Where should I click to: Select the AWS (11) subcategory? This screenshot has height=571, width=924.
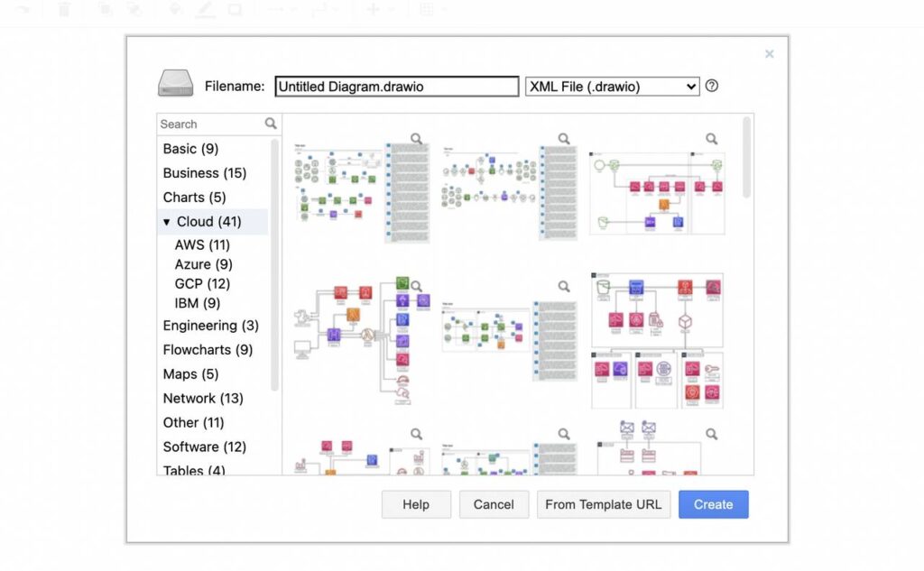(202, 244)
